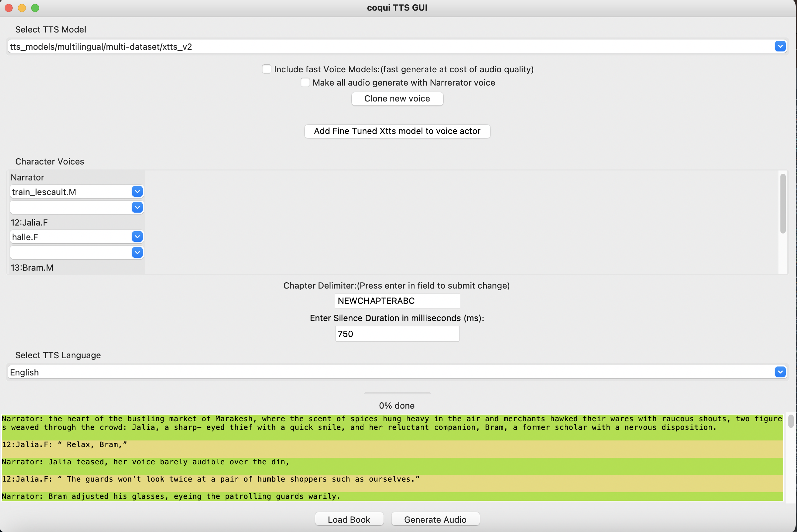Click the Clone new voice button

pyautogui.click(x=397, y=99)
